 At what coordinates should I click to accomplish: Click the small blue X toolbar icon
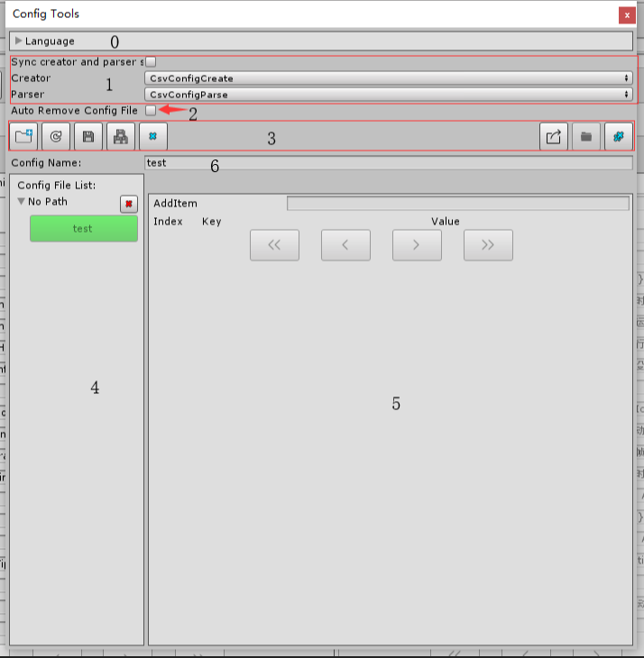pyautogui.click(x=153, y=136)
